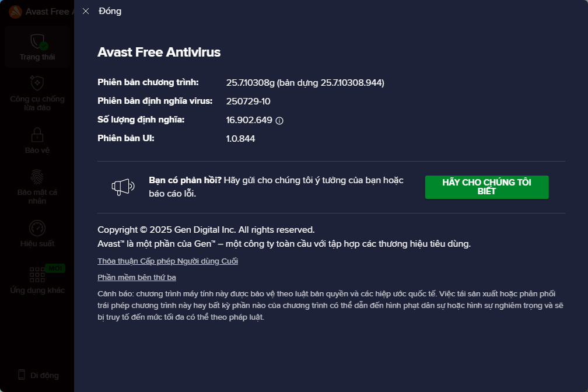Viewport: 588px width, 392px height.
Task: Open Ứng dụng khác grid icon
Action: click(37, 275)
